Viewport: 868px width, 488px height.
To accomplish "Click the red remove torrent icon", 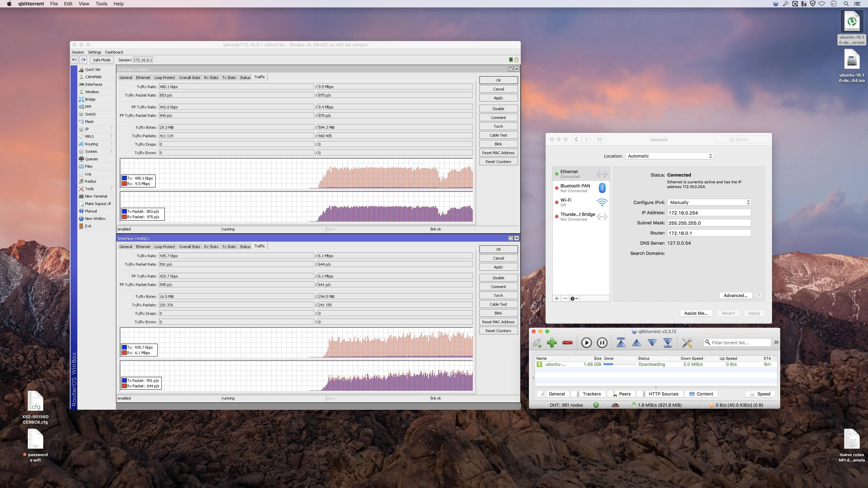I will pyautogui.click(x=568, y=342).
